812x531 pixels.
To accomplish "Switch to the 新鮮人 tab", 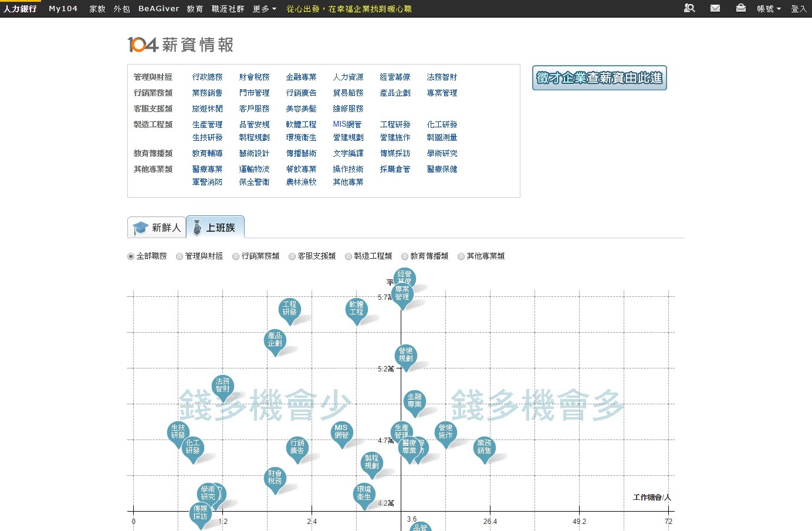I will click(157, 228).
